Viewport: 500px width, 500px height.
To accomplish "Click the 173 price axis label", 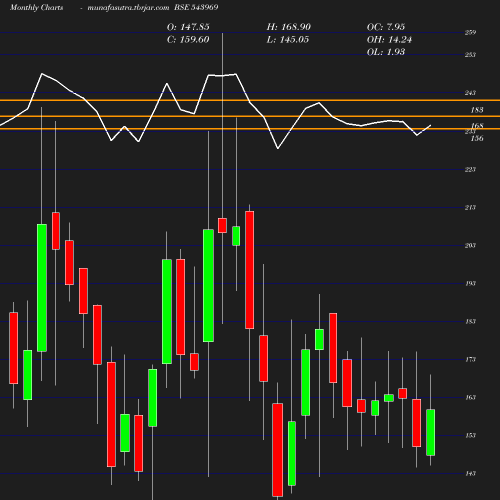I will click(x=470, y=360).
